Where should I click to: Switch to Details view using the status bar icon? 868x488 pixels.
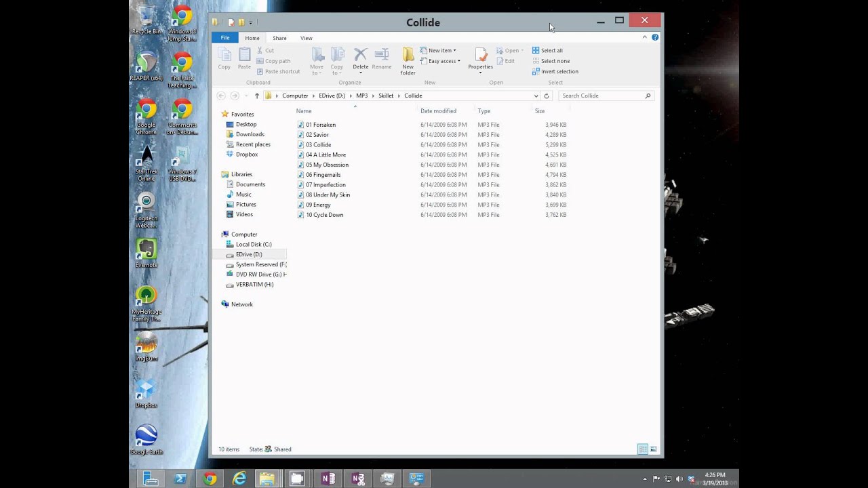pyautogui.click(x=642, y=449)
